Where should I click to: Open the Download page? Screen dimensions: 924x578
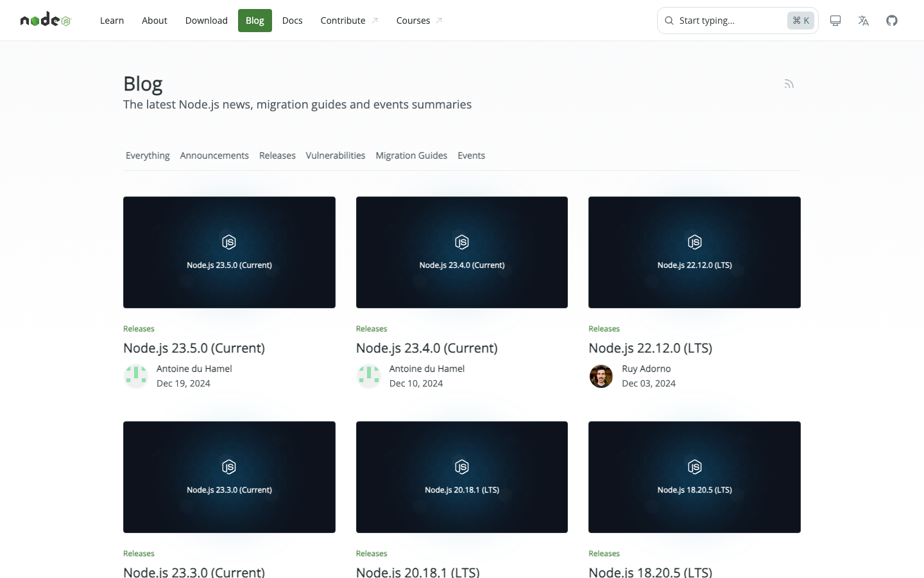click(x=207, y=21)
